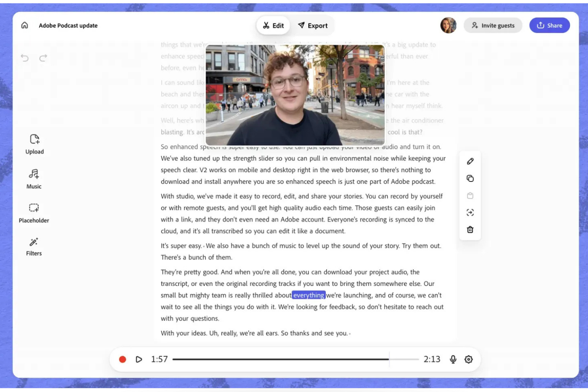The height and width of the screenshot is (392, 588).
Task: Click the microphone icon in playback bar
Action: pyautogui.click(x=453, y=359)
